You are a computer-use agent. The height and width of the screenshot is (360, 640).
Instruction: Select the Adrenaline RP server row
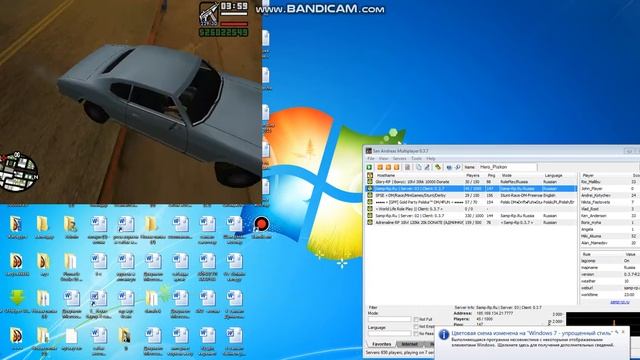pos(471,222)
